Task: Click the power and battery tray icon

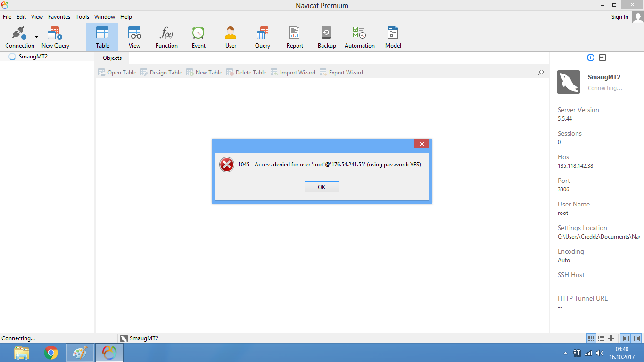Action: click(577, 353)
